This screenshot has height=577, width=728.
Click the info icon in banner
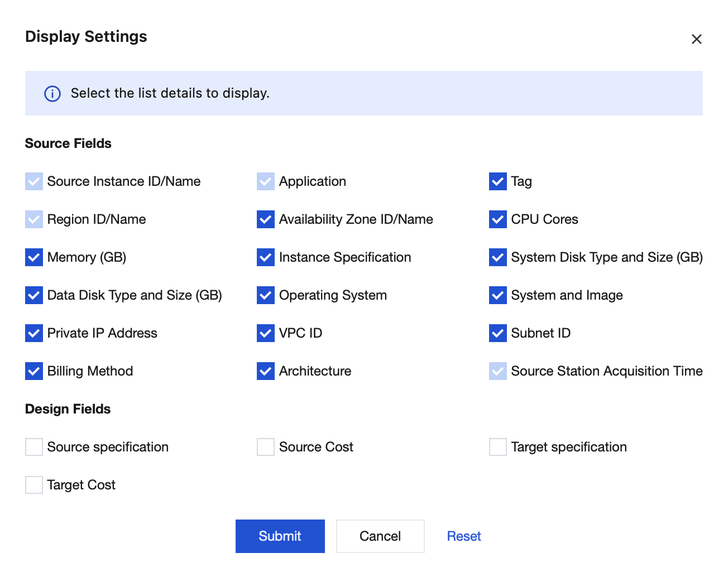(52, 94)
